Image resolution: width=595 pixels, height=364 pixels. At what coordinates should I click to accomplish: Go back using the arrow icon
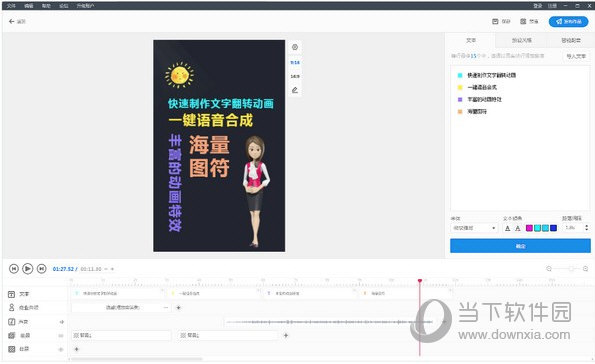(x=11, y=22)
